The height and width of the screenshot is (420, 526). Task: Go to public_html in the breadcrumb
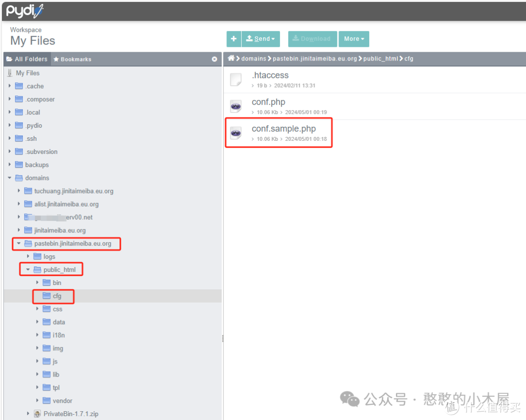point(380,59)
